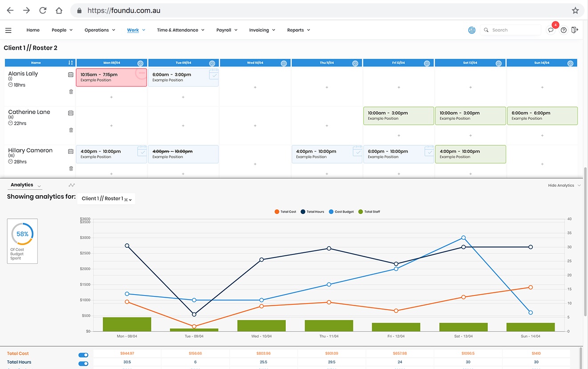Switch to the chart view icon beside Analytics
The image size is (588, 369).
pos(72,185)
